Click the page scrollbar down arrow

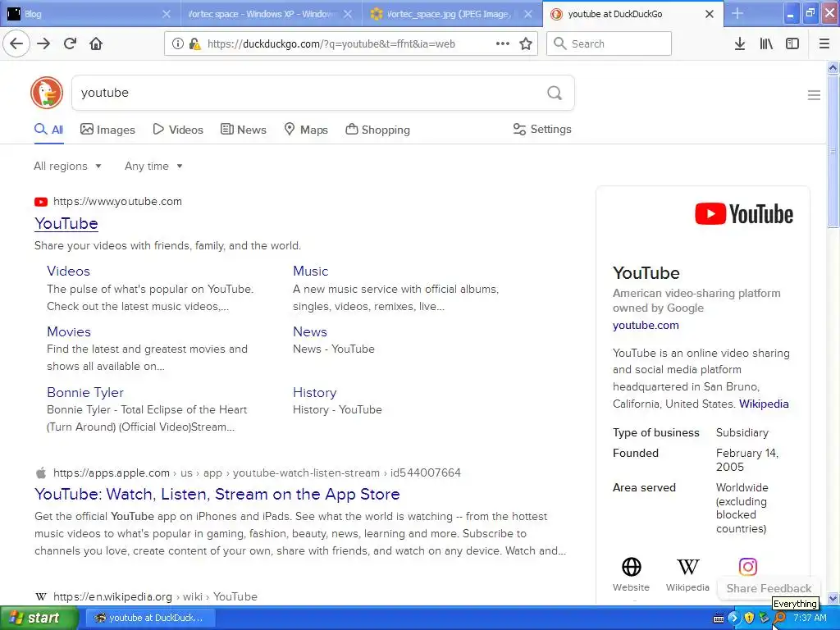click(x=833, y=598)
